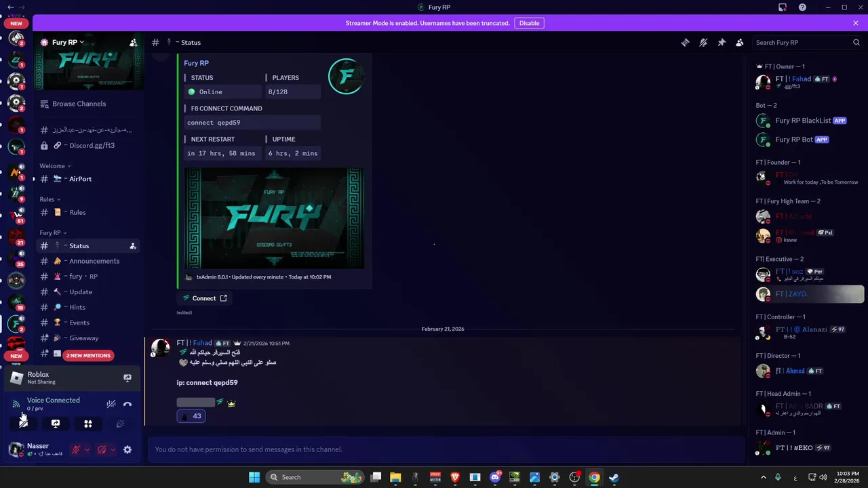Turn on camera in voice panel

point(23,424)
